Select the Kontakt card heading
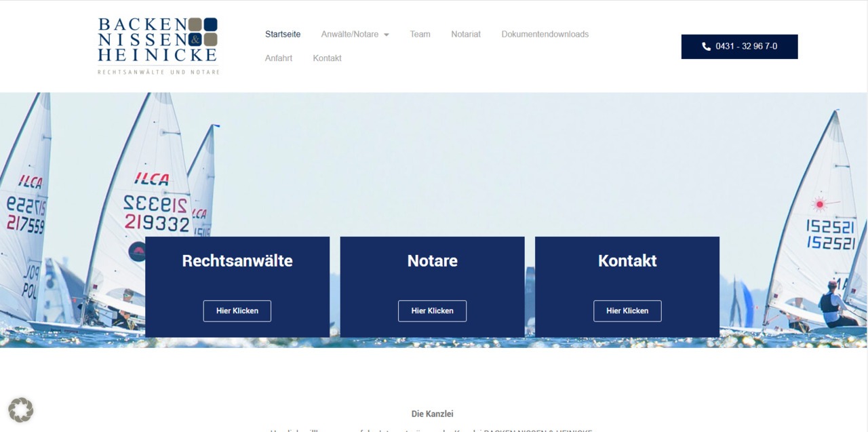Viewport: 868px width, 432px height. pyautogui.click(x=627, y=260)
